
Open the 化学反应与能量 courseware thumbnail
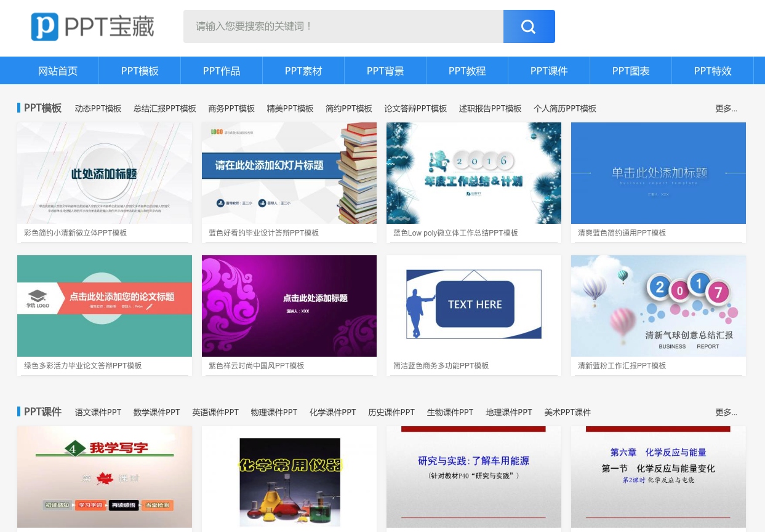[659, 477]
